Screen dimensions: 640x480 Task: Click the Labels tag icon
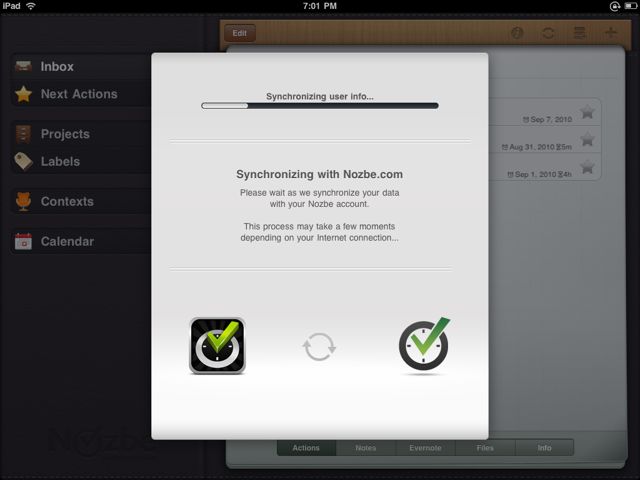pos(24,161)
